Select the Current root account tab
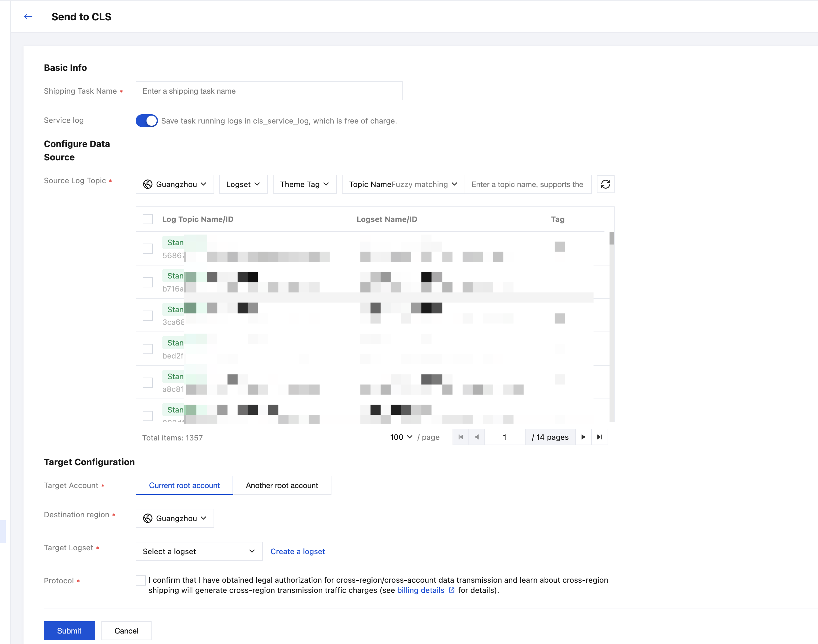 (x=184, y=485)
